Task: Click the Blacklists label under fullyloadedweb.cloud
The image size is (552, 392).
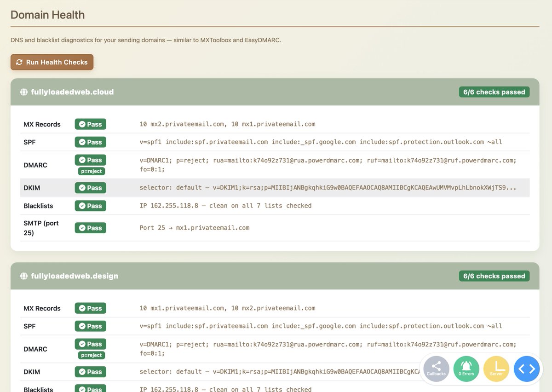Action: (x=38, y=206)
